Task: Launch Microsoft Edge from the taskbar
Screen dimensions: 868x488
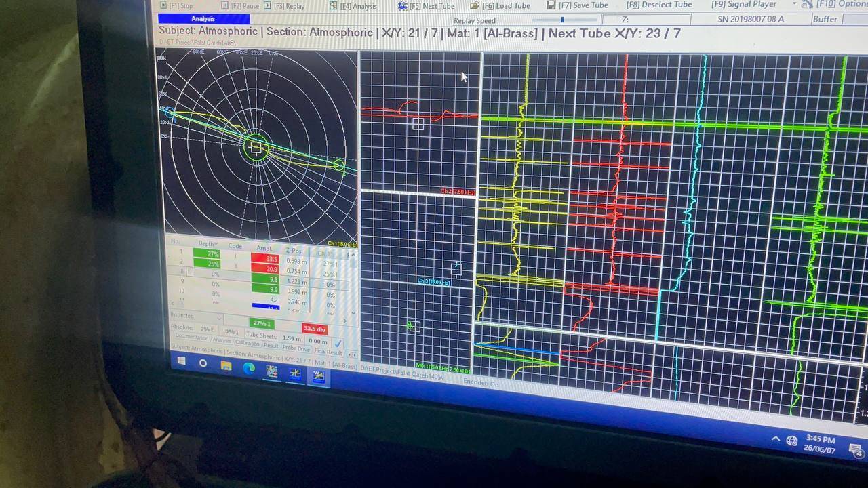Action: tap(248, 368)
